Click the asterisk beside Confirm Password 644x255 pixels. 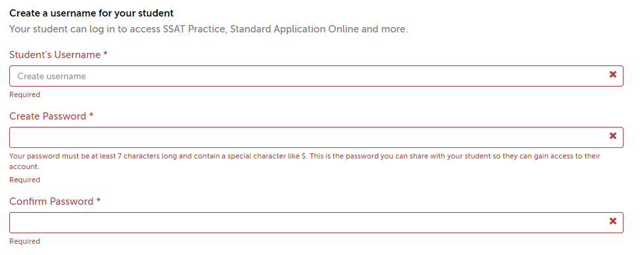[98, 200]
